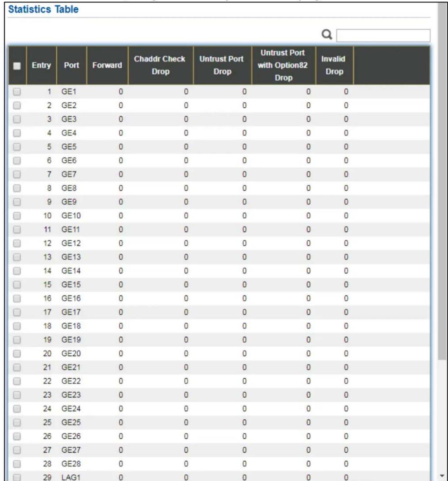Select the GE11 port cell

(x=70, y=229)
